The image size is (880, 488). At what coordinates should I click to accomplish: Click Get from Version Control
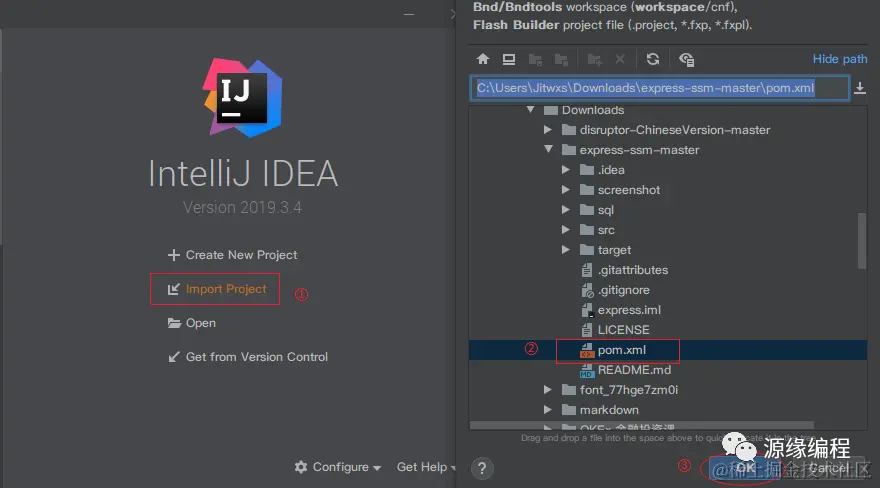pyautogui.click(x=248, y=357)
